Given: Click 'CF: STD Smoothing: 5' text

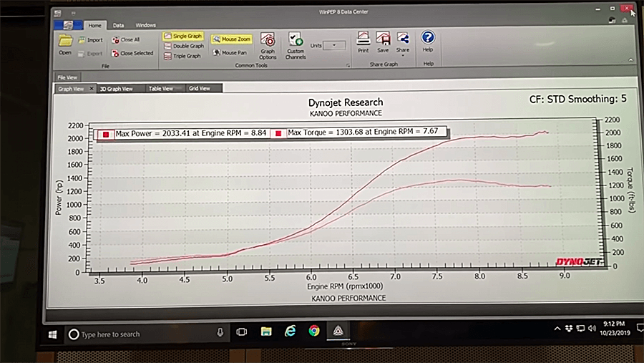Looking at the screenshot, I should (x=578, y=99).
